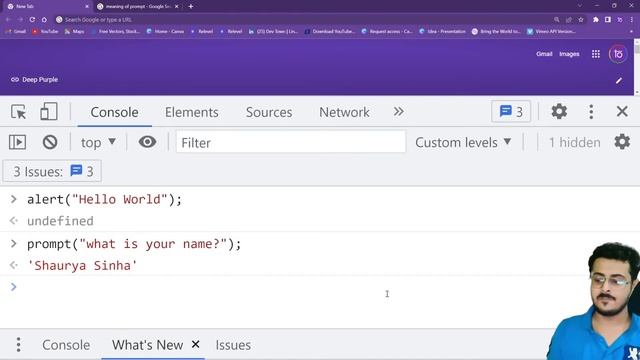Focus the console Filter field
640x360 pixels.
click(x=291, y=142)
